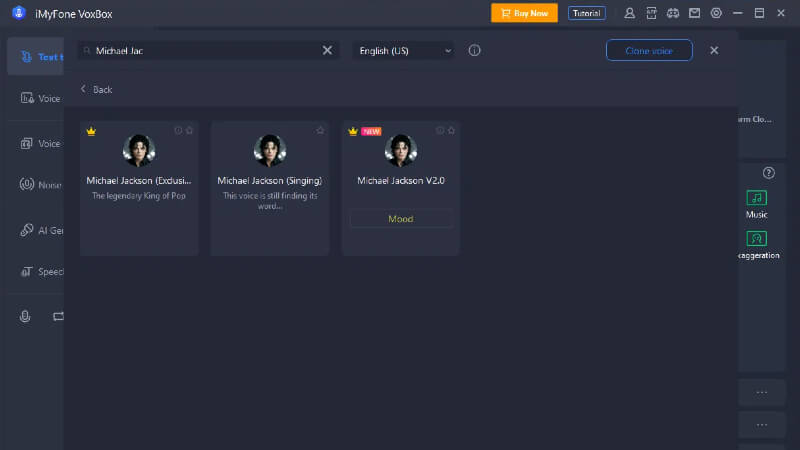
Task: Open the Discord community icon
Action: pyautogui.click(x=673, y=13)
